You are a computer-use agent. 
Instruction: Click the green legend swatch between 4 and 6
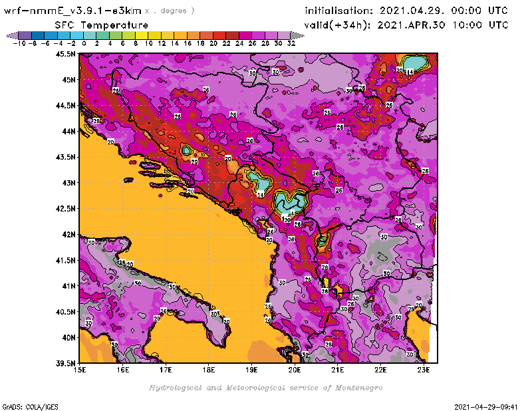pyautogui.click(x=115, y=35)
